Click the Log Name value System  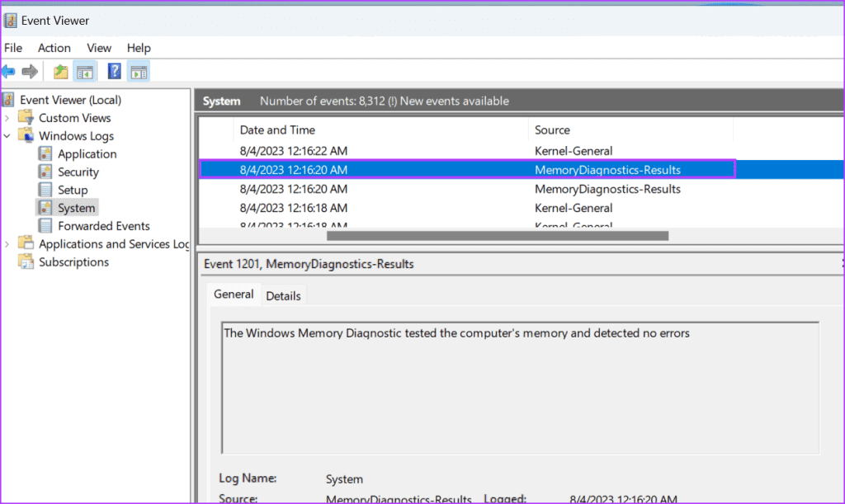click(x=344, y=478)
